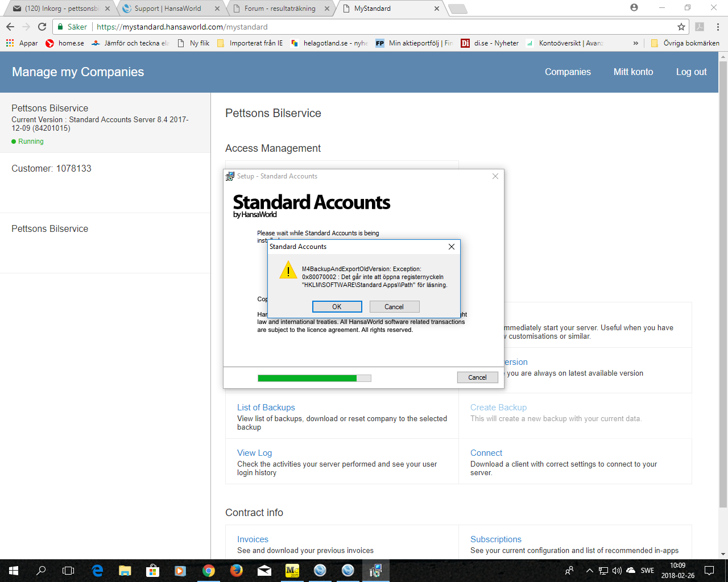Expand the hidden bookmarks chevron
This screenshot has width=728, height=582.
636,43
